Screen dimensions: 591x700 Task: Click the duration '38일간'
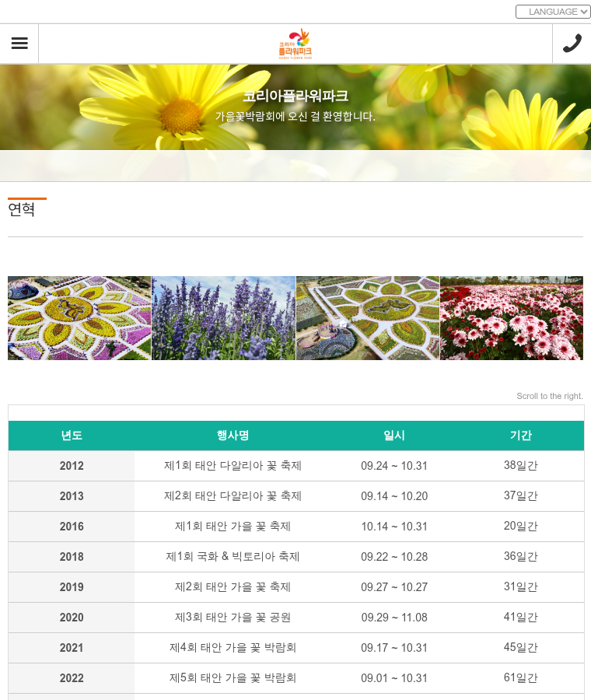point(520,466)
